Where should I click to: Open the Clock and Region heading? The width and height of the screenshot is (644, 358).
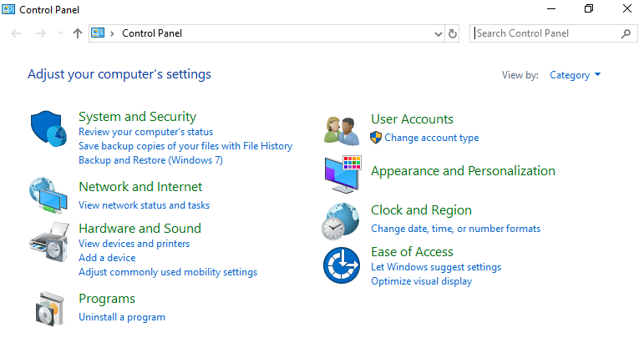click(x=421, y=210)
